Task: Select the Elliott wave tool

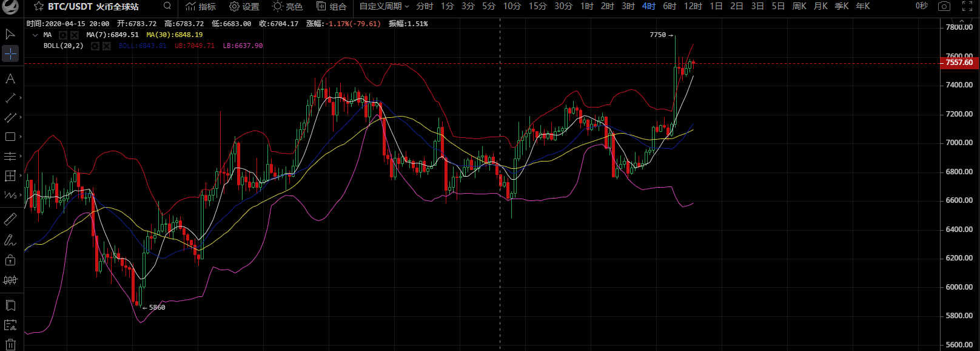Action: (10, 195)
